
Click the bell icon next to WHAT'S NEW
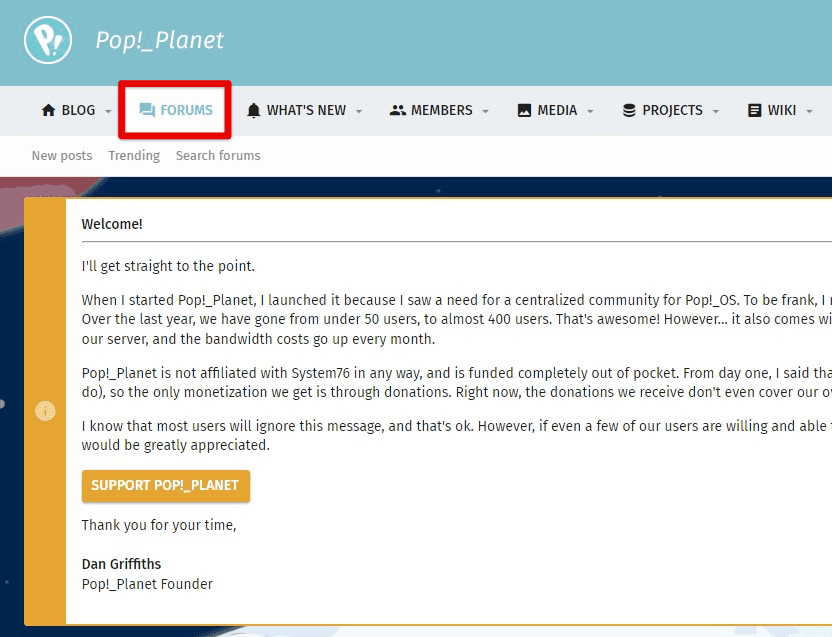point(253,110)
